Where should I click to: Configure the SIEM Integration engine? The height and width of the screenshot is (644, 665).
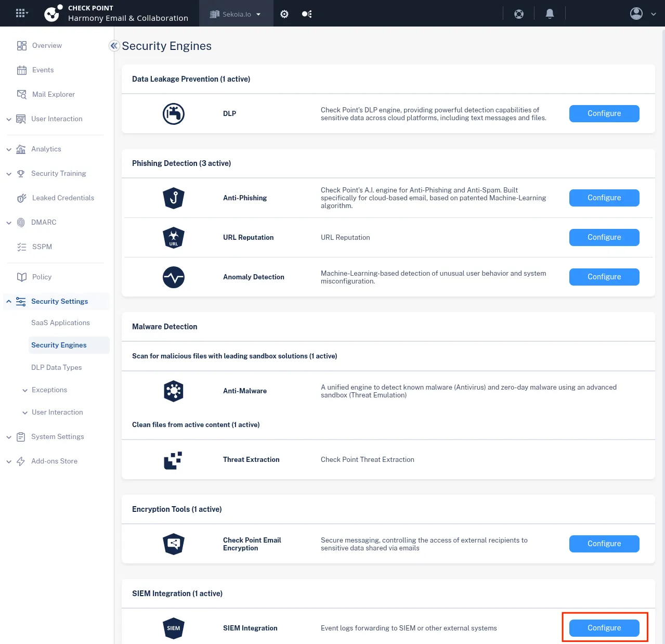604,628
